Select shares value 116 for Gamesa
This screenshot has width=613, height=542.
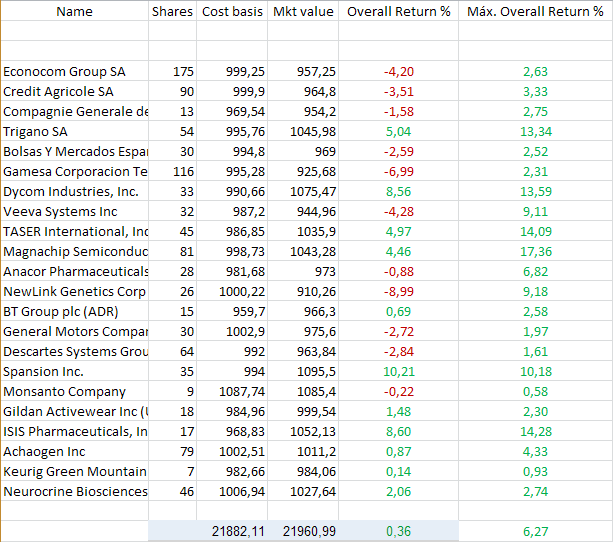[172, 171]
